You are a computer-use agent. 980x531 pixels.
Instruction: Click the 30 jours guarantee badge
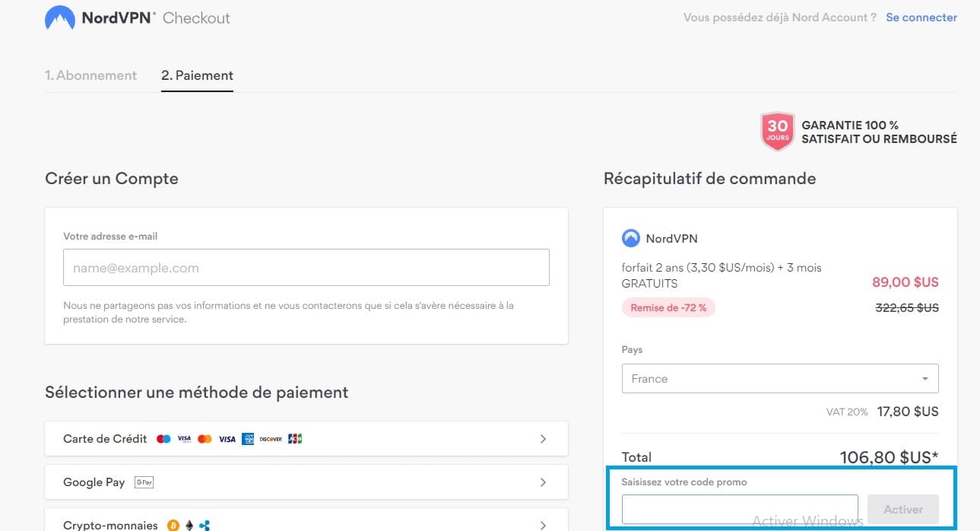click(777, 131)
